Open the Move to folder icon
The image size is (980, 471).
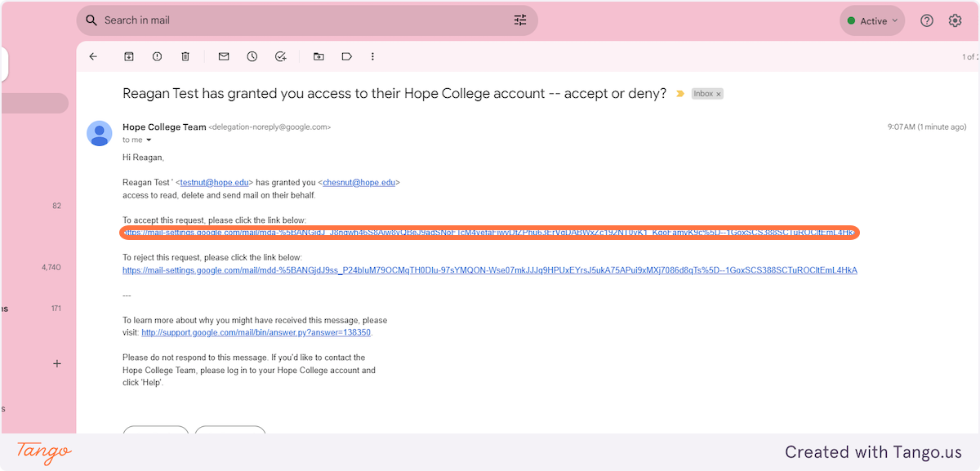pos(318,56)
